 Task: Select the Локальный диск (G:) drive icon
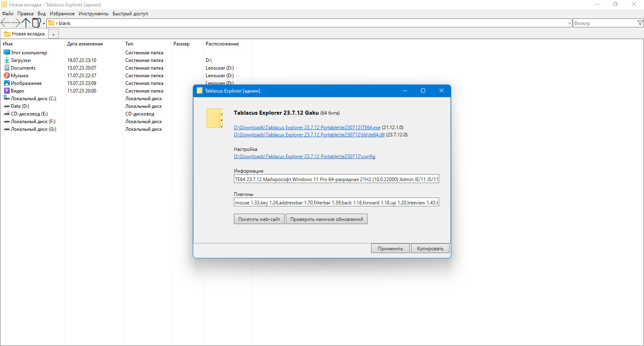(x=7, y=129)
